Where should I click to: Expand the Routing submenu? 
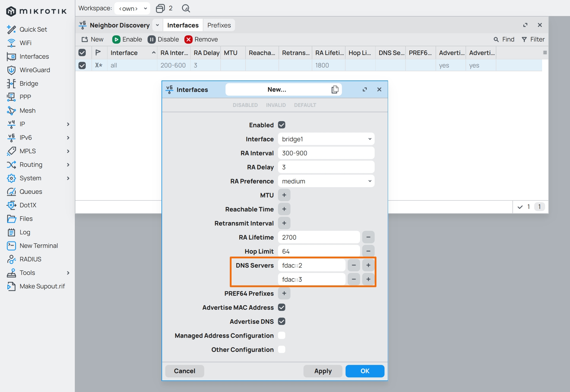point(68,165)
